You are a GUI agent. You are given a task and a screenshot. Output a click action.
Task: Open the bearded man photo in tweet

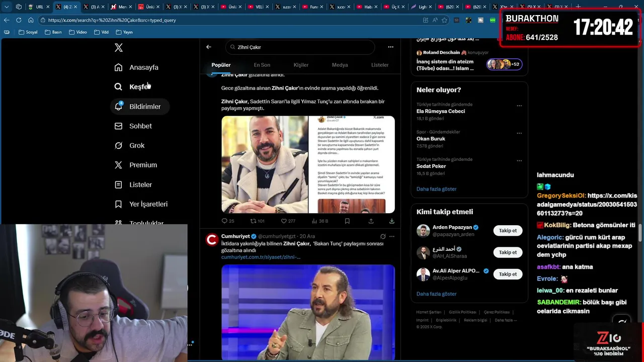pyautogui.click(x=265, y=164)
